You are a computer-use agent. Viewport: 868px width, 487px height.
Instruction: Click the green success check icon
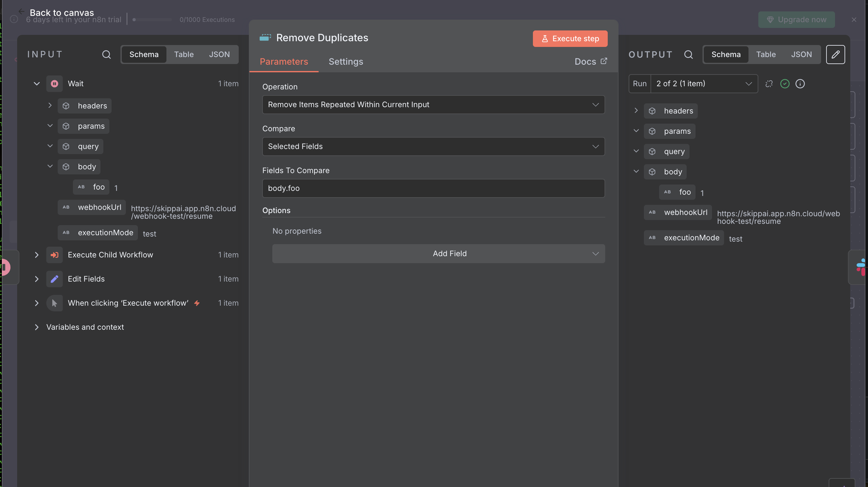tap(785, 84)
